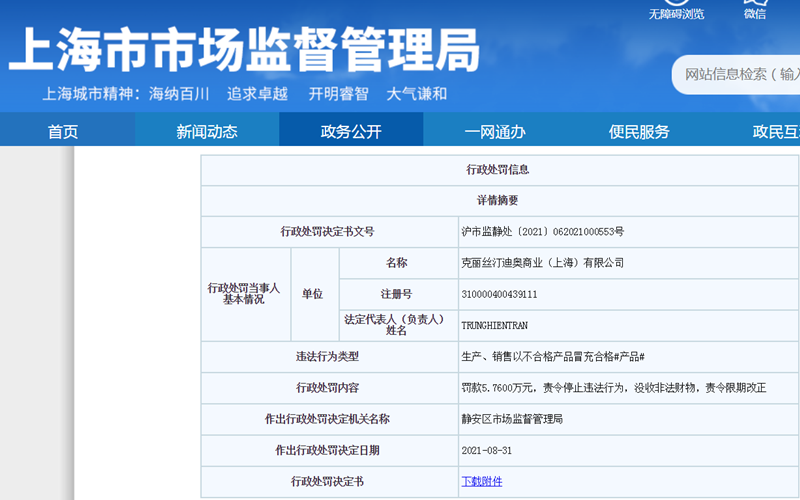Select the 政务公开 tab

(351, 132)
